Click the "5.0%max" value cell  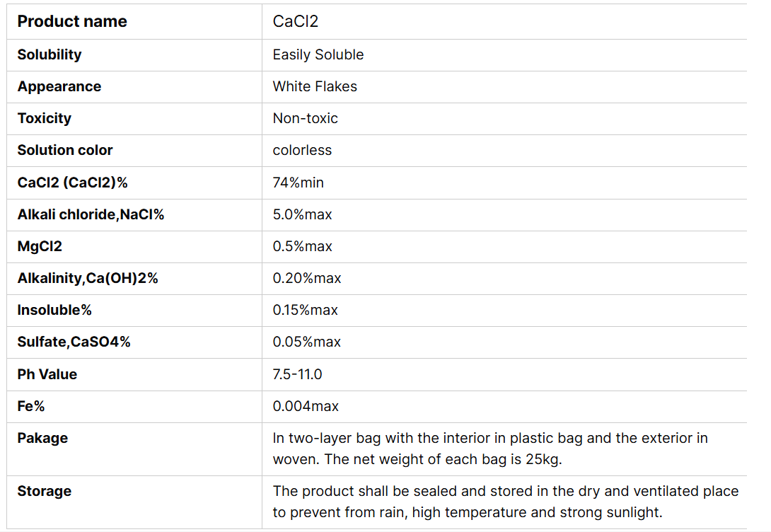click(x=303, y=214)
